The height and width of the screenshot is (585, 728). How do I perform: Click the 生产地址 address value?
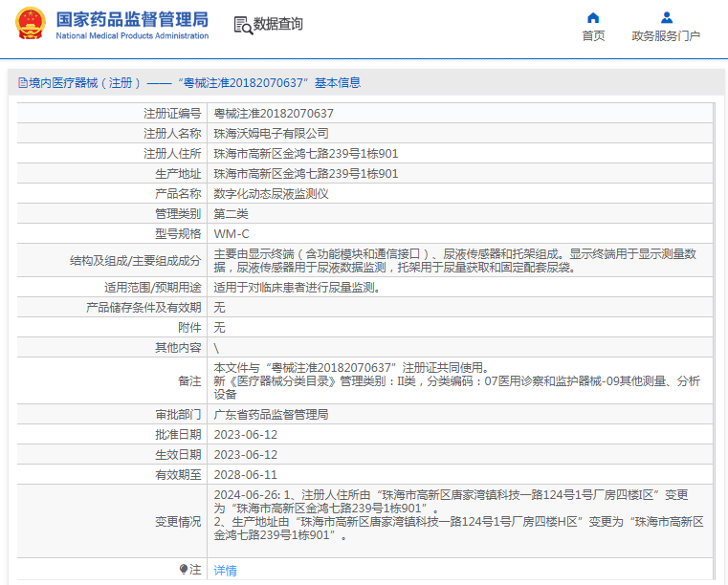click(306, 174)
